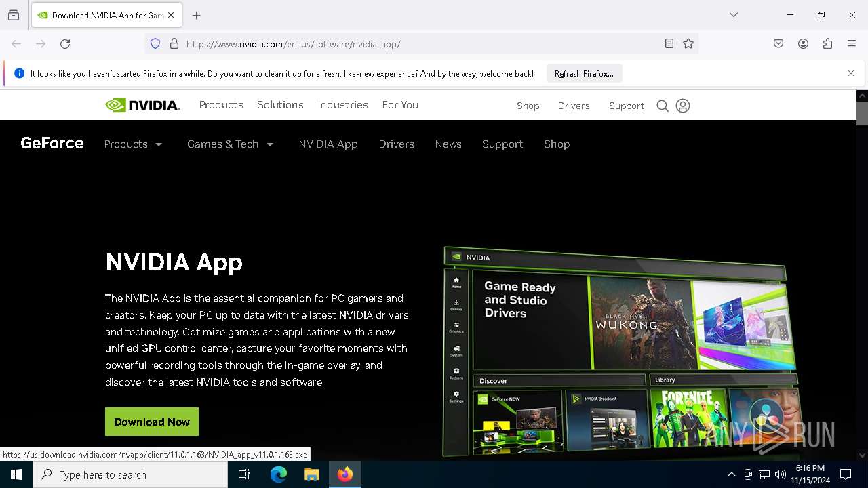Image resolution: width=868 pixels, height=488 pixels.
Task: Open Task View on taskbar
Action: [x=244, y=474]
